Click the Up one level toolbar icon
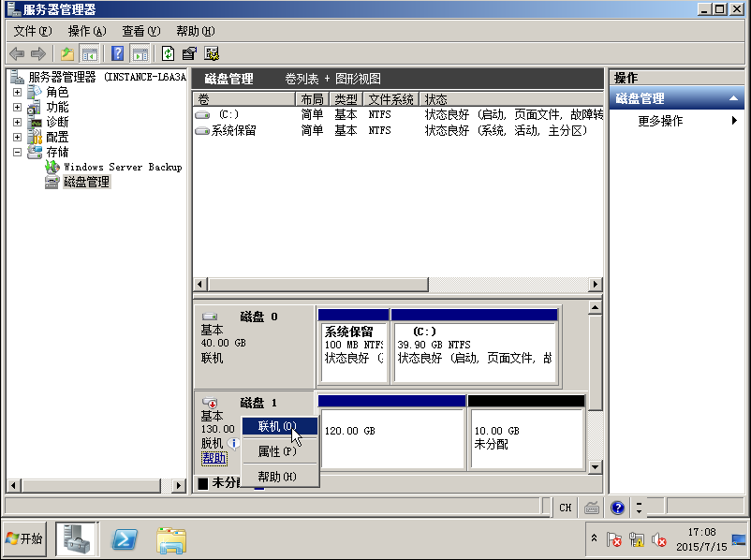The height and width of the screenshot is (560, 751). (67, 53)
